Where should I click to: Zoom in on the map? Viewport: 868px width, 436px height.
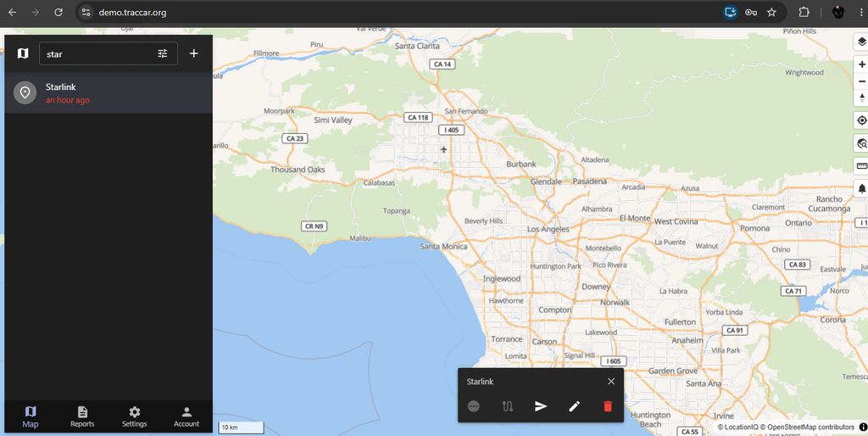coord(862,64)
